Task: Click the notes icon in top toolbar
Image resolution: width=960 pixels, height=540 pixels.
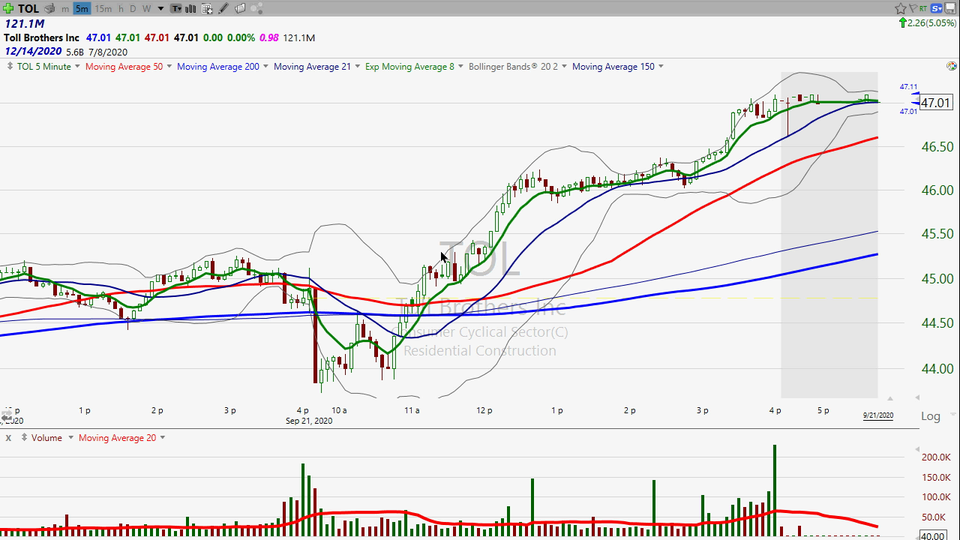Action: tap(242, 8)
